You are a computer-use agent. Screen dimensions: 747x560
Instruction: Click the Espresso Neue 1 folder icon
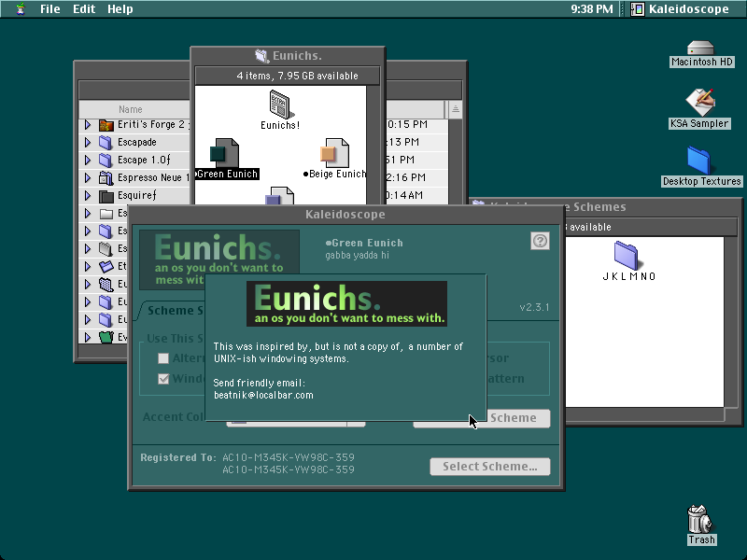[x=106, y=178]
